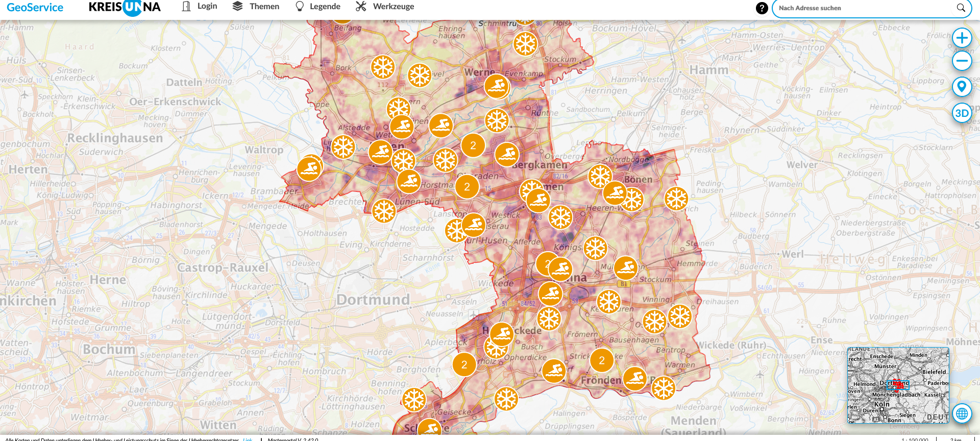Expand the cluster marker 2 near Fröndenberg
Image resolution: width=980 pixels, height=441 pixels.
602,360
